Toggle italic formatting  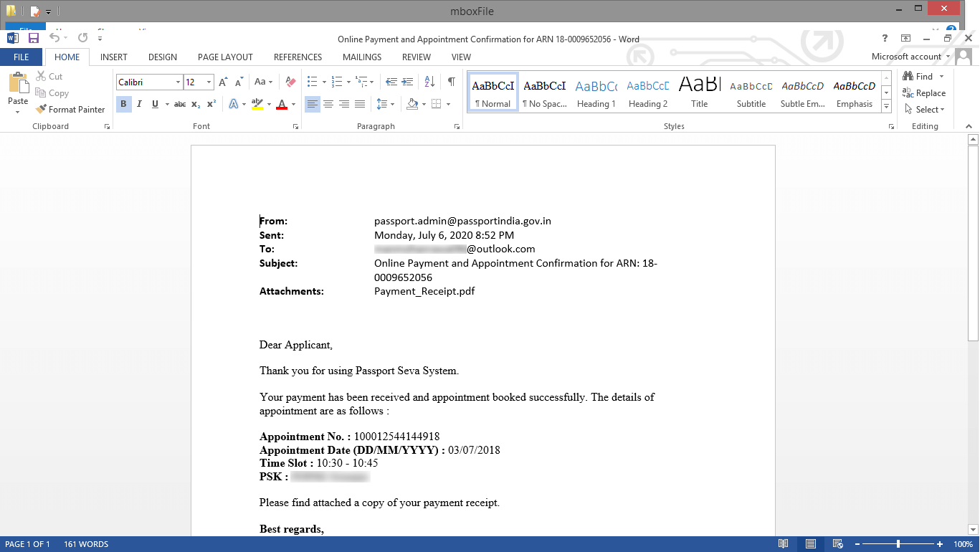(138, 103)
